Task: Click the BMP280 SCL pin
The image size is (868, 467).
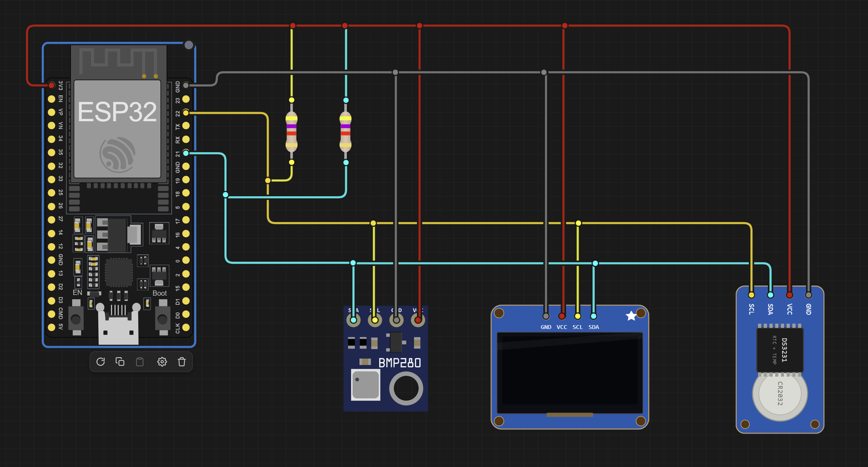Action: 374,320
